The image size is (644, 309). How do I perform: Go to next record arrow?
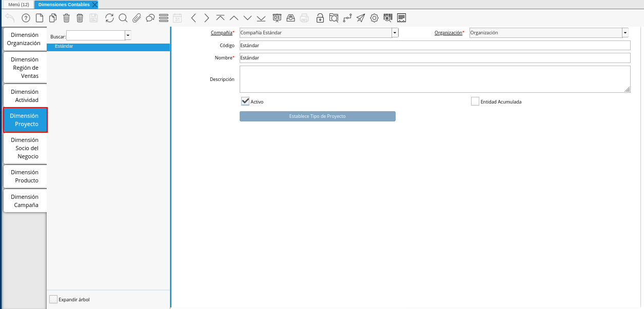[x=207, y=18]
